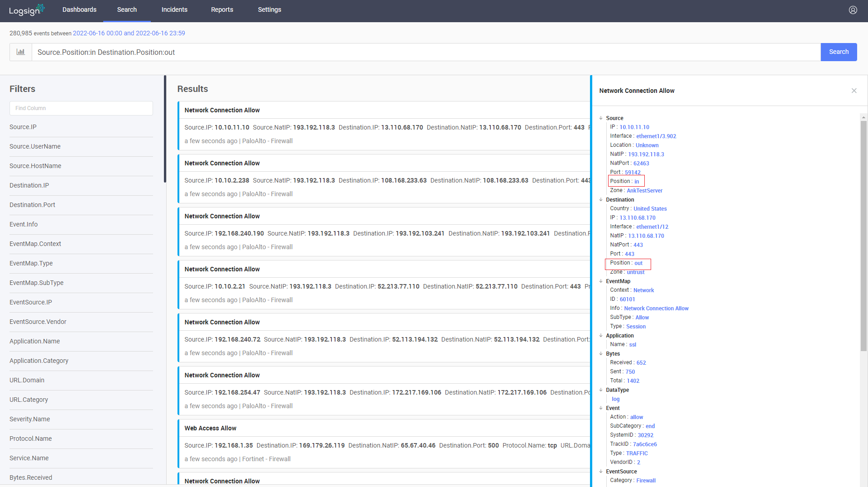Collapse the Event section arrow
Image resolution: width=868 pixels, height=487 pixels.
tap(601, 408)
